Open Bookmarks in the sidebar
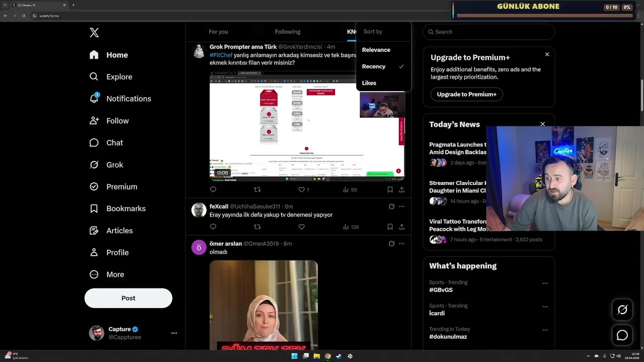 click(x=117, y=209)
